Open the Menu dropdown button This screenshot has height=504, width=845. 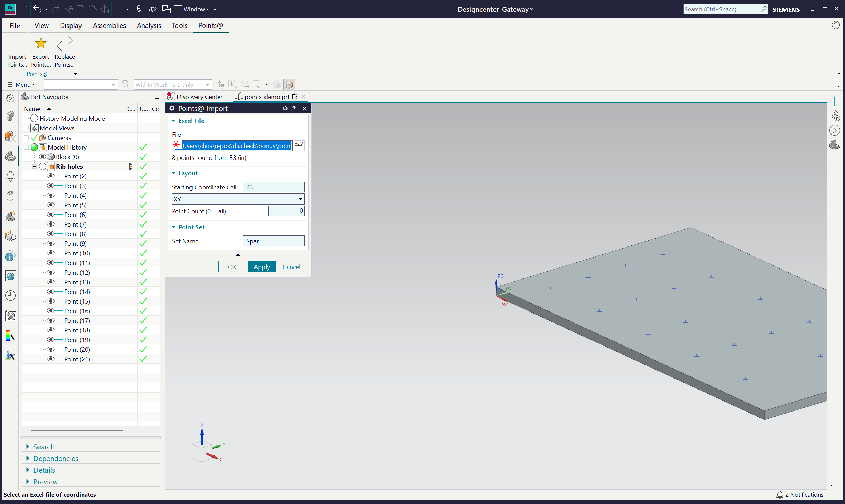click(21, 84)
